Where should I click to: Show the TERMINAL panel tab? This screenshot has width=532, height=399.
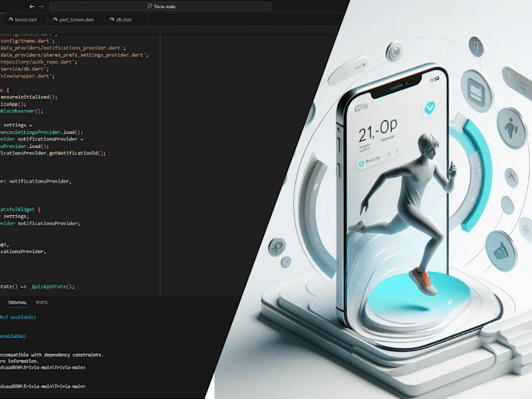point(17,303)
